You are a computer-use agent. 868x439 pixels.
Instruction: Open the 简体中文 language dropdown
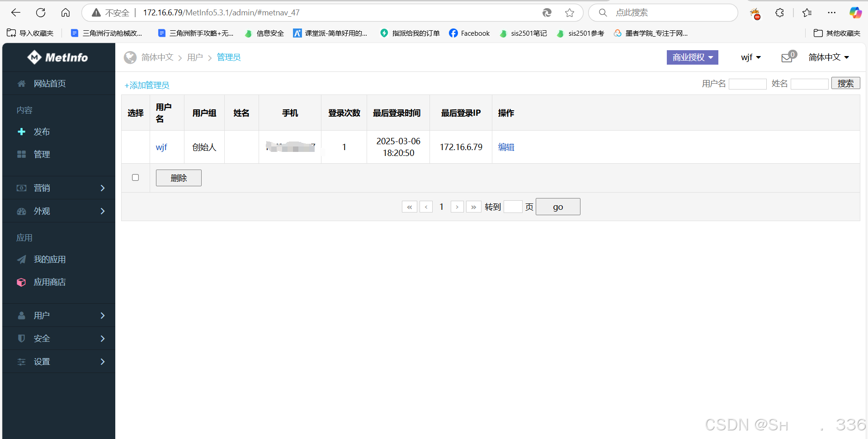point(829,57)
